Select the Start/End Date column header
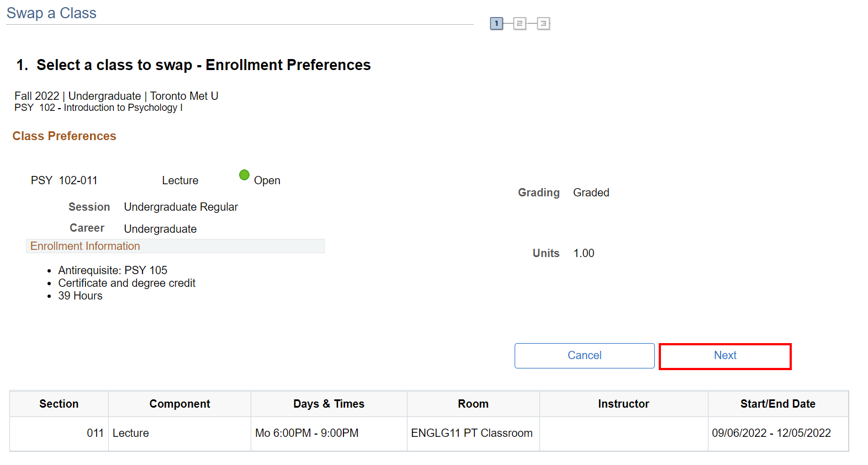868x465 pixels. click(x=777, y=404)
